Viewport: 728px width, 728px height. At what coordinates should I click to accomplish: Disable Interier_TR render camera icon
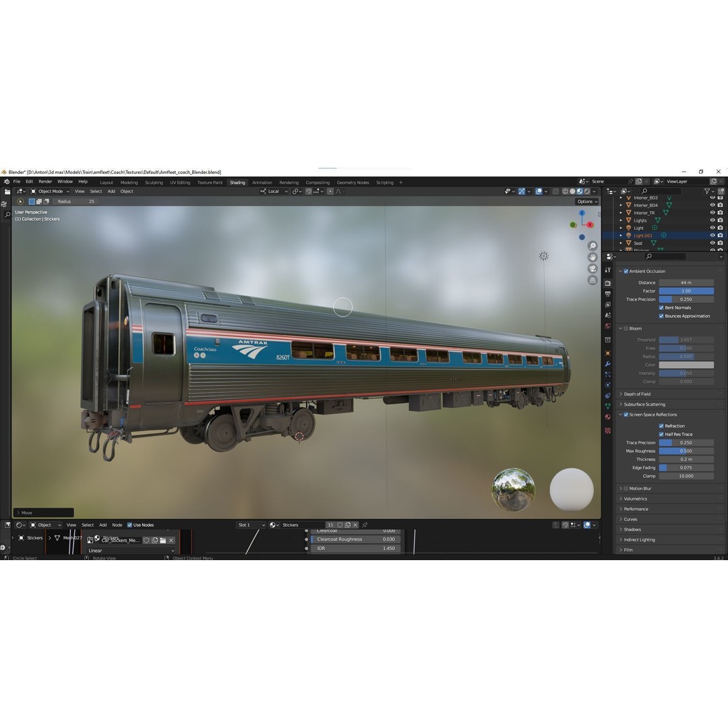(720, 212)
